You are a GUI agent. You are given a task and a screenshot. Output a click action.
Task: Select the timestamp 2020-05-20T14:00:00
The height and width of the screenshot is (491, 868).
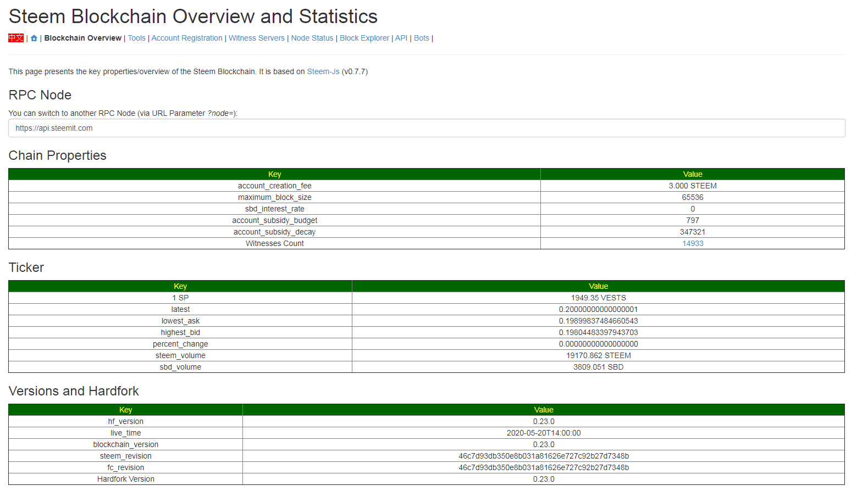544,433
